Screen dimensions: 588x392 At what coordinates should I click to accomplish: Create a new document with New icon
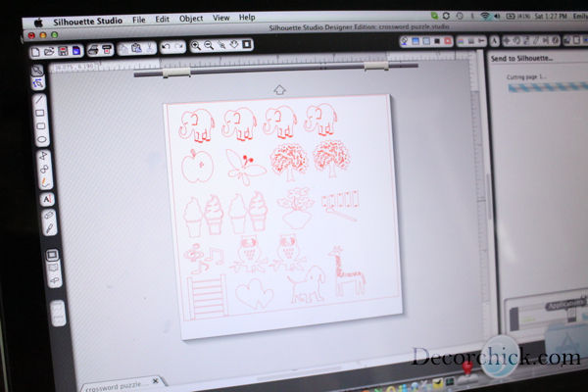tap(35, 51)
